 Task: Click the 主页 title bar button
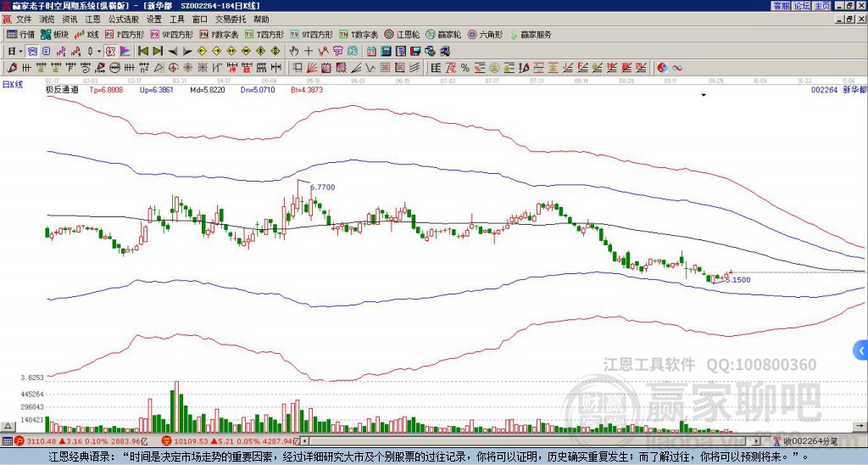click(x=822, y=6)
